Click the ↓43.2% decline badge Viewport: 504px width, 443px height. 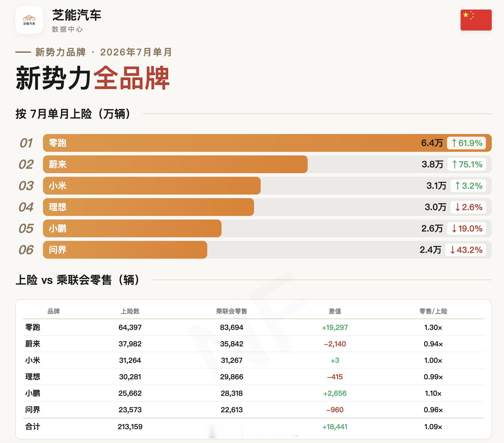click(x=465, y=250)
